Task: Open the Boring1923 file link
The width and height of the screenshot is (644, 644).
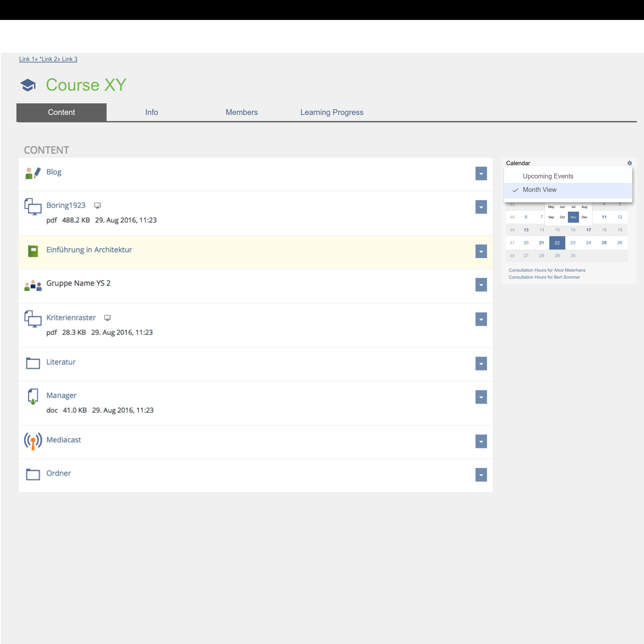Action: click(x=66, y=205)
